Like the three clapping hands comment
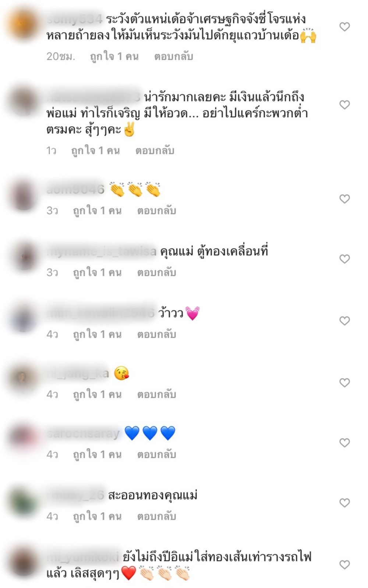Viewport: 368px width, 588px height. [x=344, y=199]
